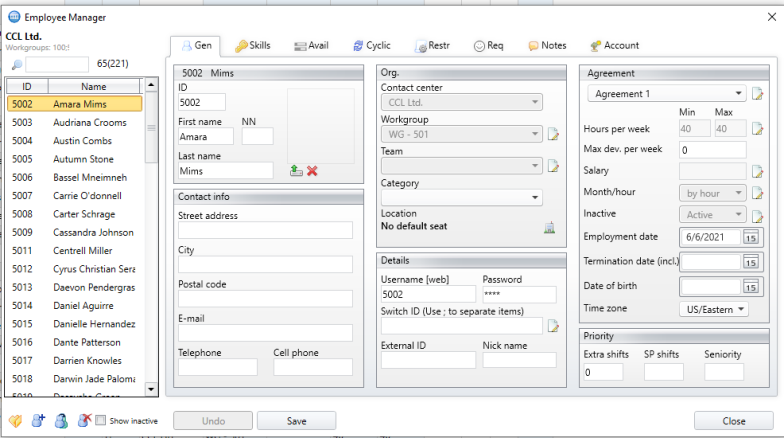
Task: Select employee 5016 Dante Patterson
Action: point(74,342)
